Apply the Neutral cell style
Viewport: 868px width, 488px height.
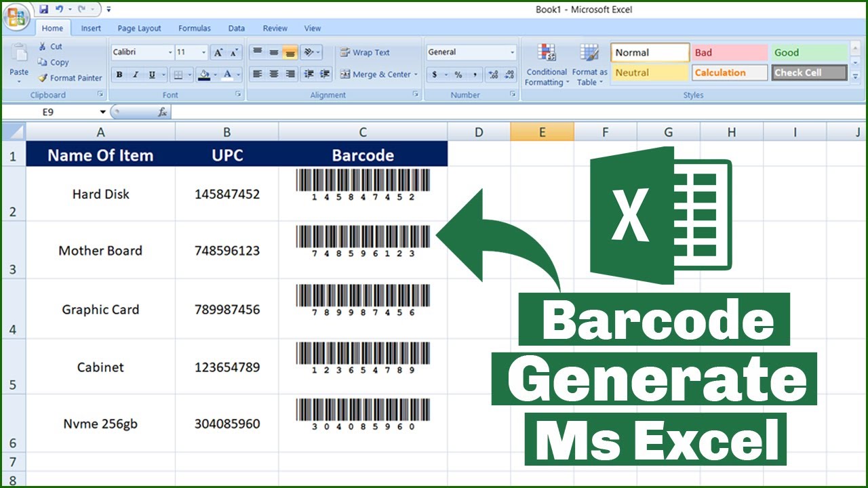coord(650,73)
